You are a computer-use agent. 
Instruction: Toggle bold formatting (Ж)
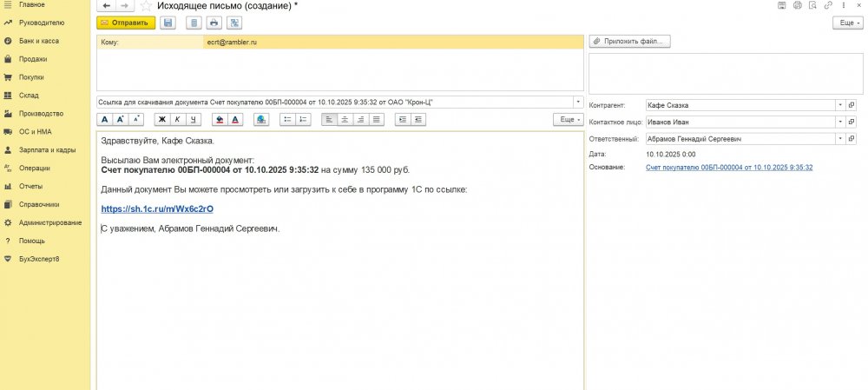[x=162, y=119]
